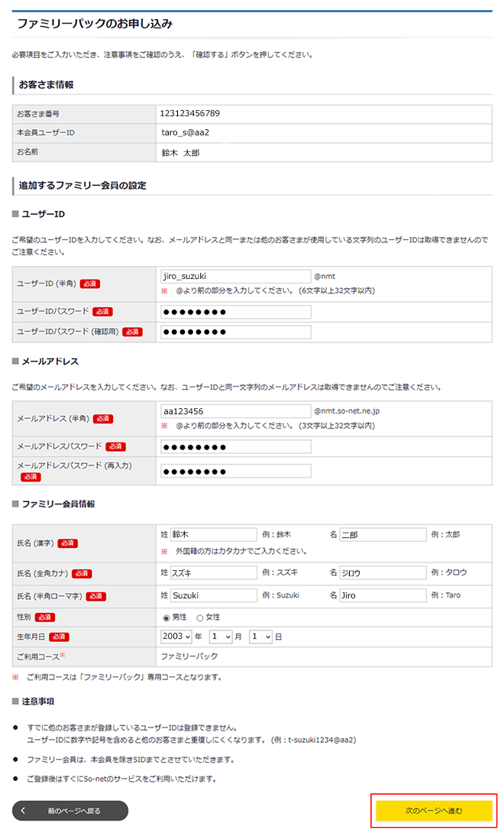Click the romaji surname field Suzuki

click(213, 595)
